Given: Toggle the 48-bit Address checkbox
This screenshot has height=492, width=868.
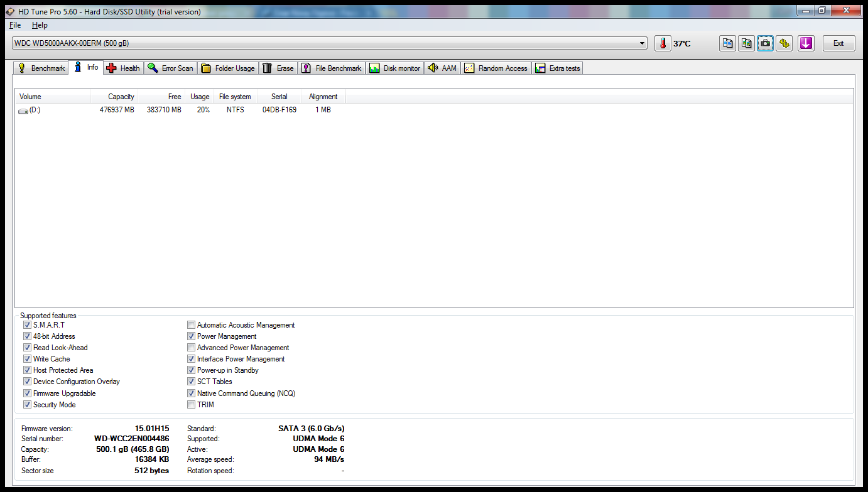Looking at the screenshot, I should point(27,336).
